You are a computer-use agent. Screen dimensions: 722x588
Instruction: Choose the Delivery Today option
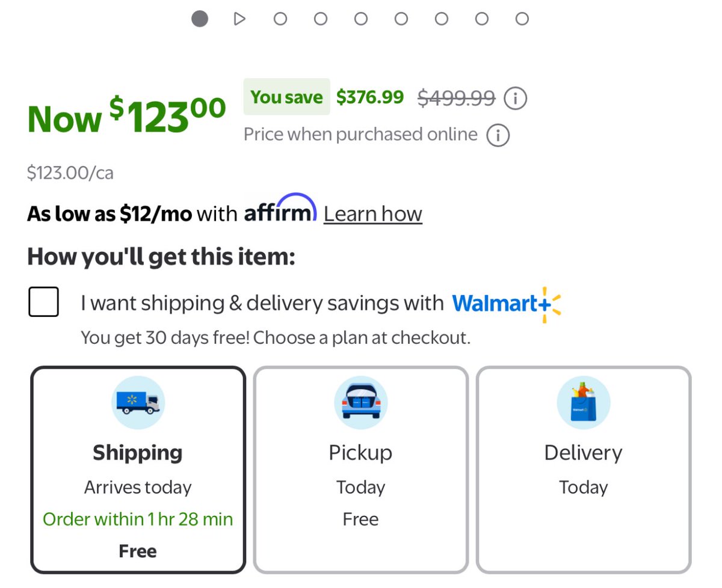tap(583, 470)
